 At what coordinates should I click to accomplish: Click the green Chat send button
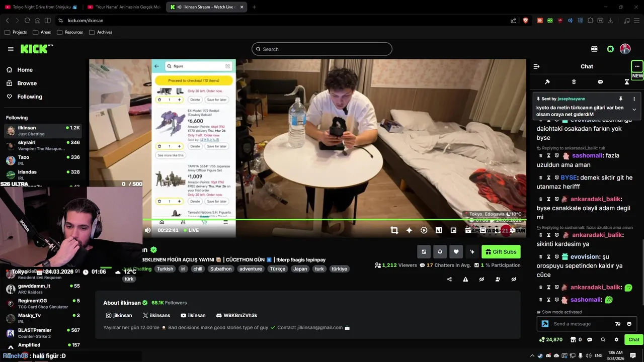pyautogui.click(x=634, y=339)
